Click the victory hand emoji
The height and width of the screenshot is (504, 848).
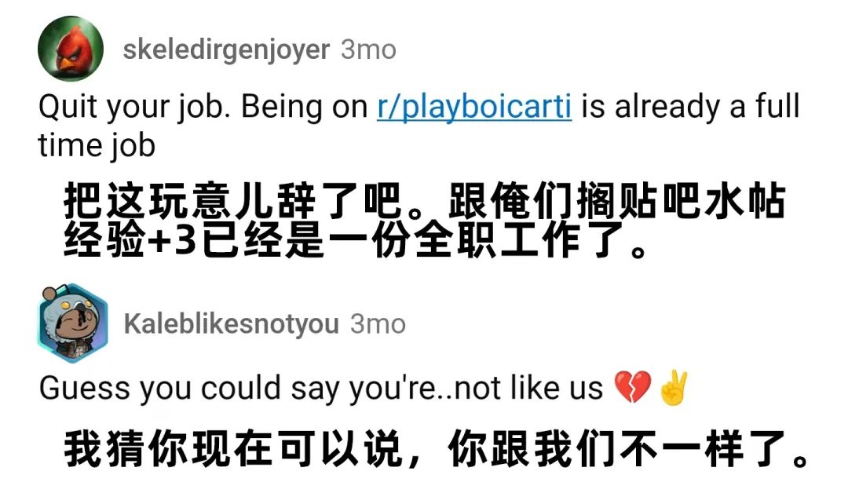click(x=673, y=389)
